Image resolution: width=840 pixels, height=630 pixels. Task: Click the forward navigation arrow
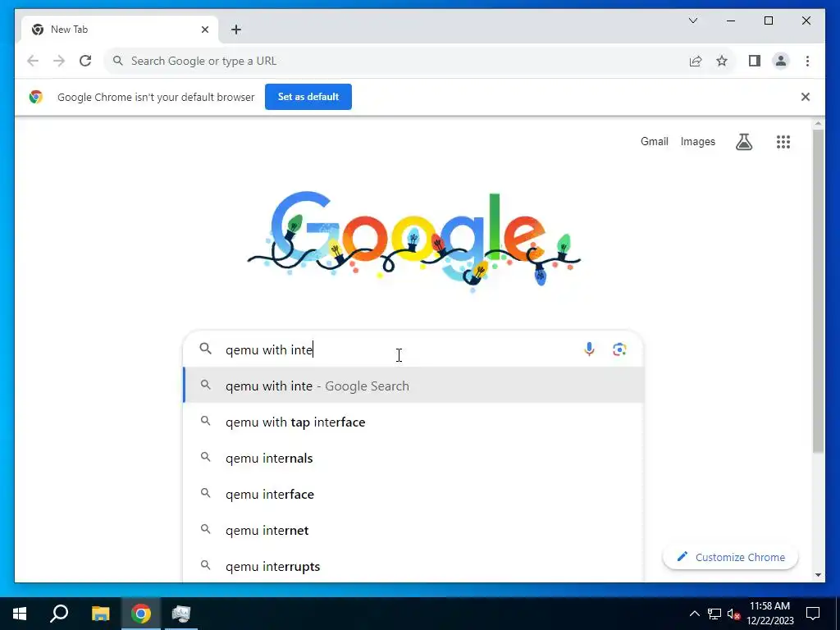[x=59, y=61]
